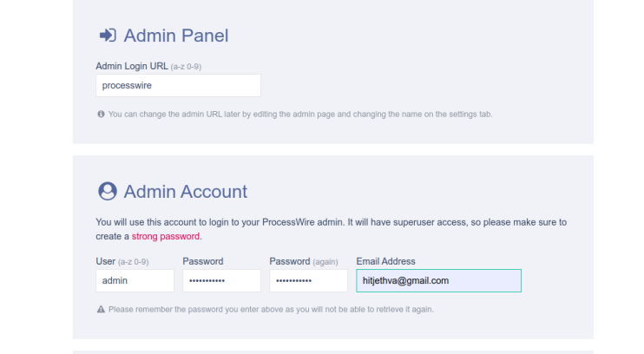
Task: Click the Password (again) label
Action: (x=290, y=261)
